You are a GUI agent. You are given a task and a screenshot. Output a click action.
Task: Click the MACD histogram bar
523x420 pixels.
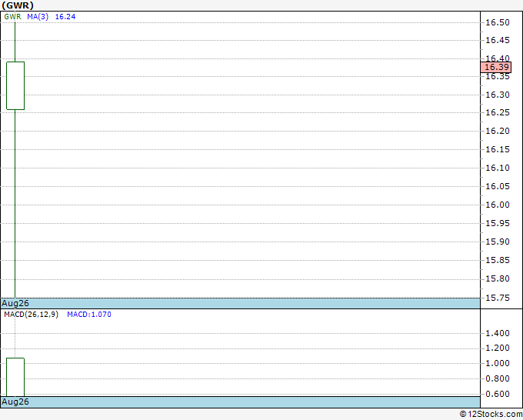(x=15, y=377)
